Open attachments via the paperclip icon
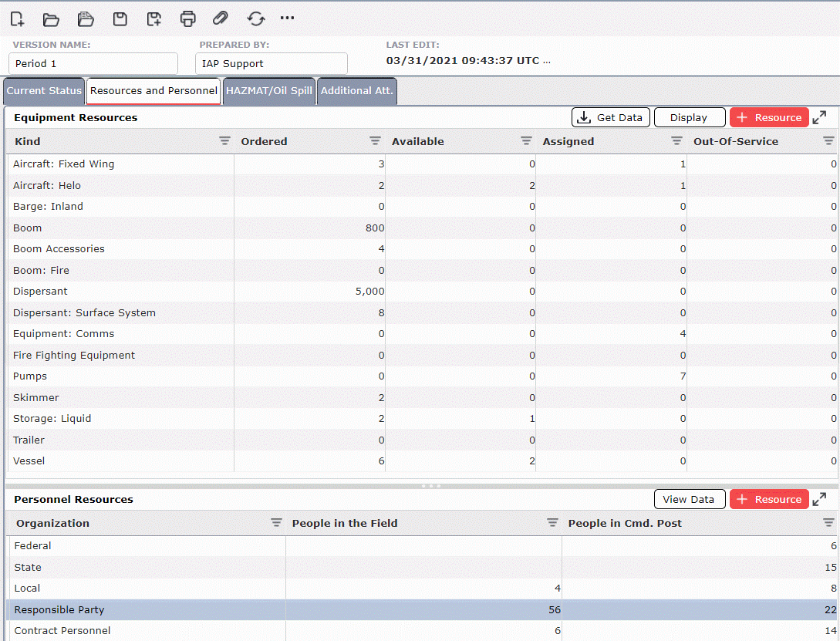This screenshot has height=641, width=840. tap(220, 19)
